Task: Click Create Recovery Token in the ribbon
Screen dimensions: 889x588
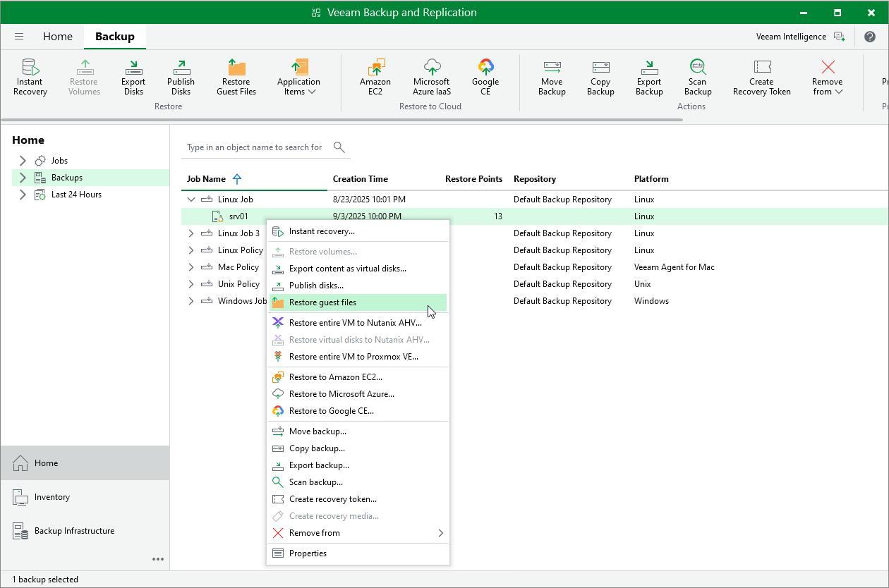Action: click(x=762, y=77)
